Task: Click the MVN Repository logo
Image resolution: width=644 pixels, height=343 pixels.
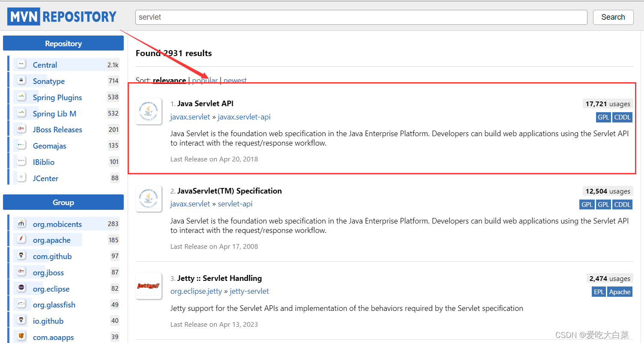Action: coord(62,17)
